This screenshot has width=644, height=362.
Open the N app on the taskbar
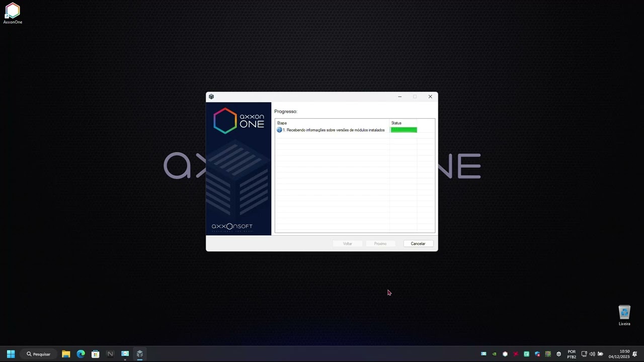coord(110,354)
